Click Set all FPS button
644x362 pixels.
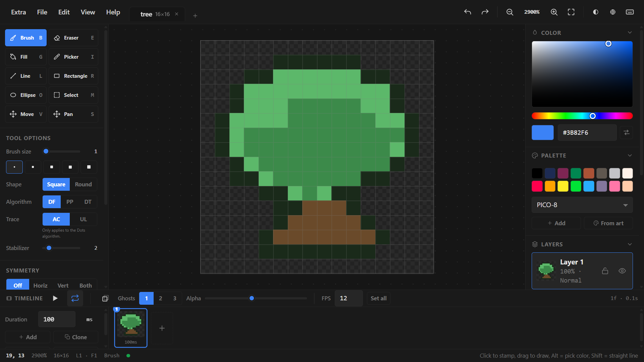pyautogui.click(x=378, y=298)
